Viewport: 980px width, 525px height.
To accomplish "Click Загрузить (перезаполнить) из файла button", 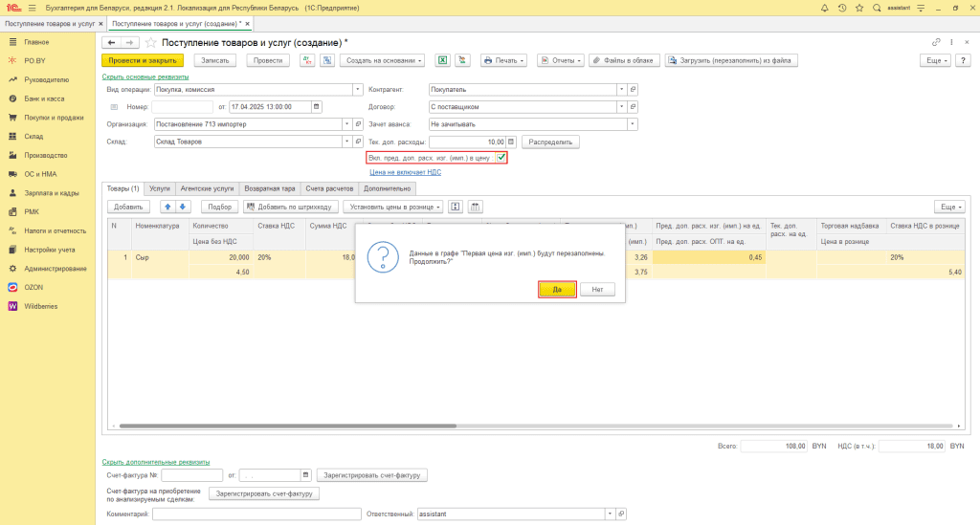I will pos(730,60).
